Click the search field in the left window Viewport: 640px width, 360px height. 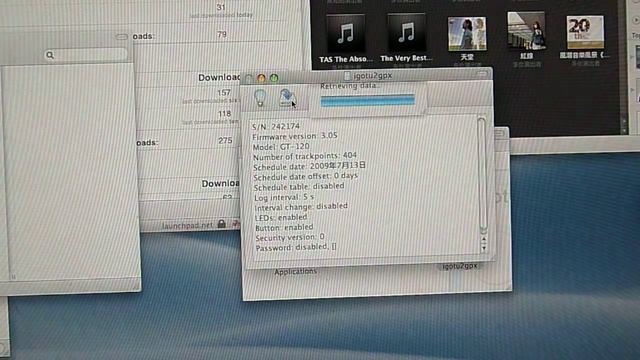pos(85,55)
